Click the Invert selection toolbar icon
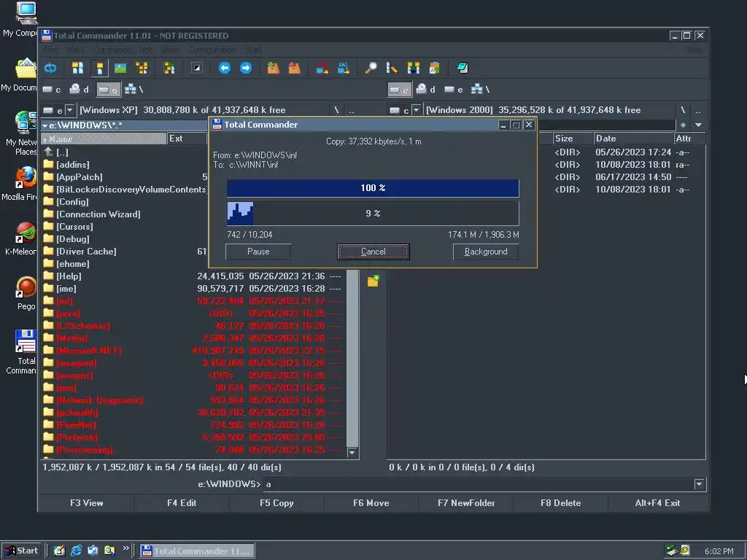The width and height of the screenshot is (747, 560). (197, 68)
